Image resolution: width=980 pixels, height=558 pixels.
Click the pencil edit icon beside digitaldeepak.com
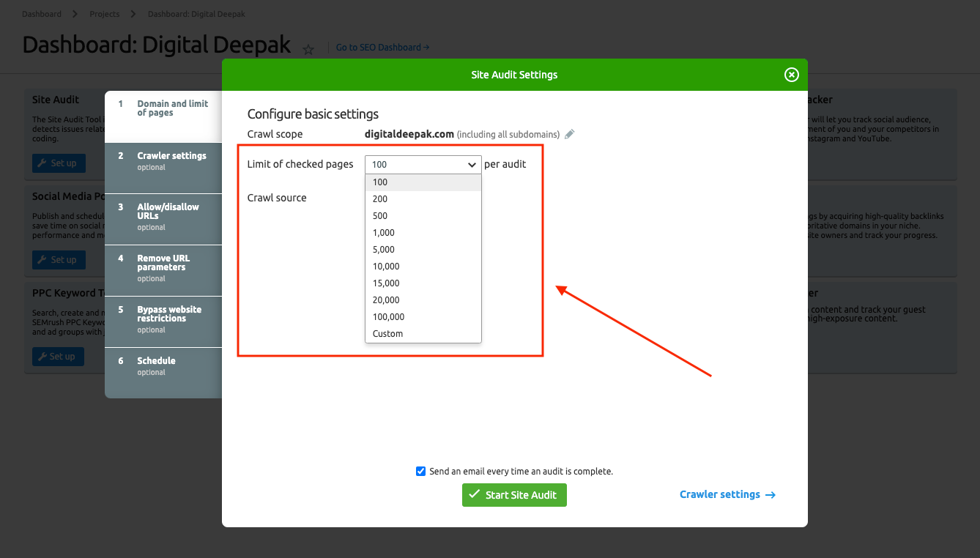(x=570, y=133)
